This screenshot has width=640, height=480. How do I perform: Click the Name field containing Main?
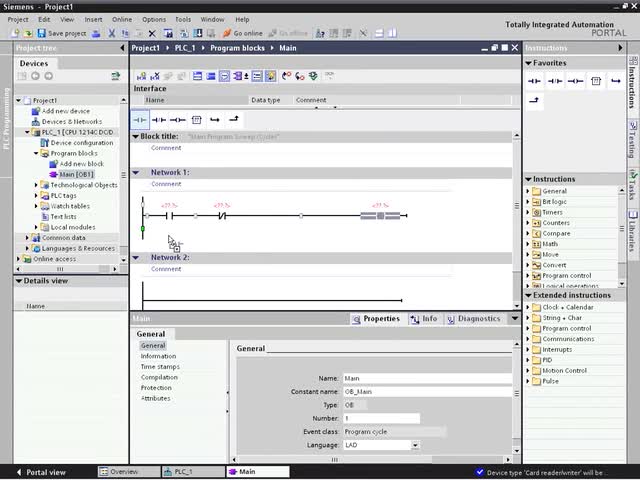[x=427, y=378]
